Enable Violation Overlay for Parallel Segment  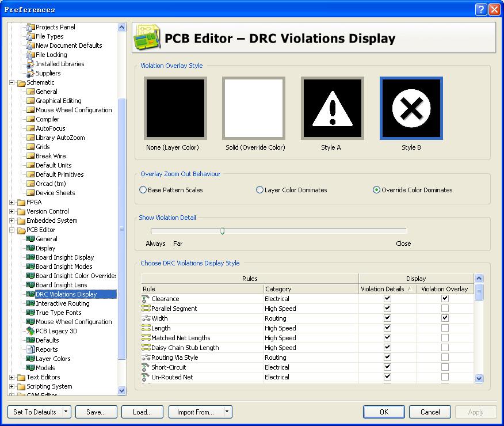[x=445, y=309]
